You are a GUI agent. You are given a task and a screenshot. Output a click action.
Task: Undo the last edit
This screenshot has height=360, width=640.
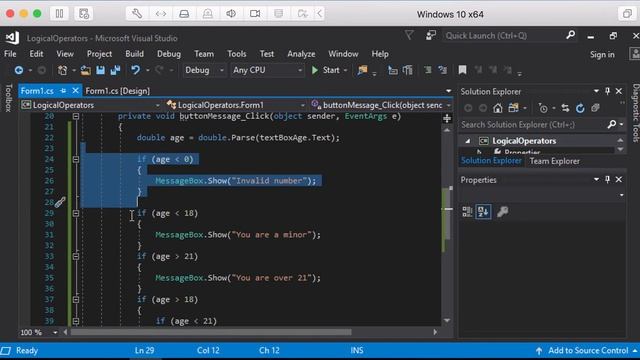pos(135,70)
